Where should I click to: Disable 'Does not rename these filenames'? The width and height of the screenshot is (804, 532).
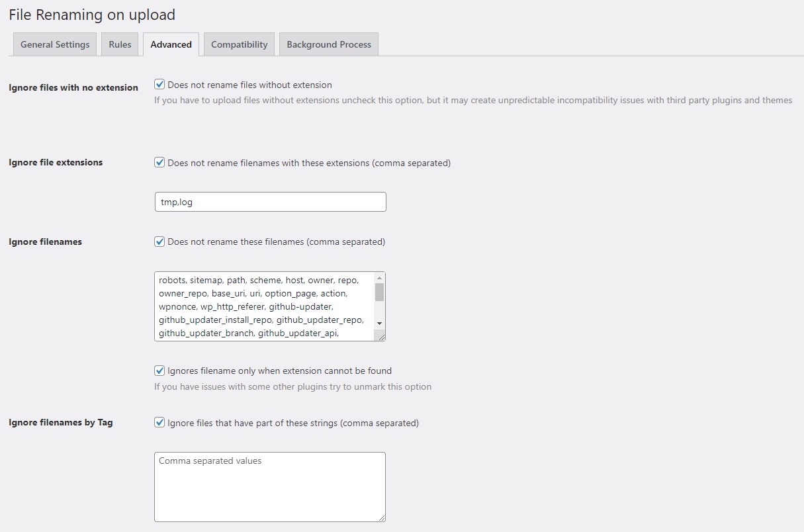click(x=159, y=242)
